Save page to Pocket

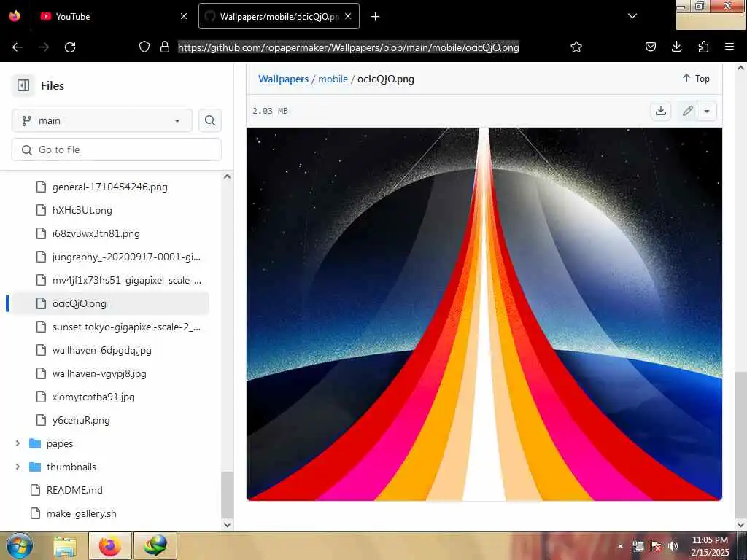650,47
